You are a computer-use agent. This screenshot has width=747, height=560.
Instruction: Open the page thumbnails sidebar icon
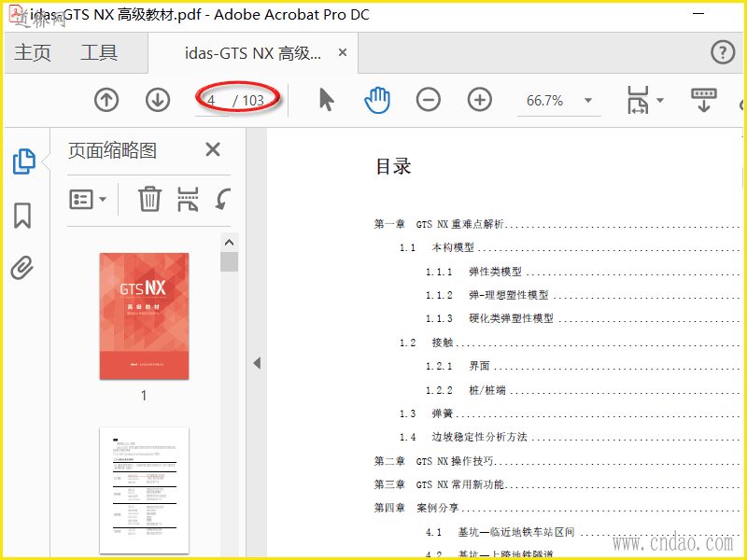click(23, 161)
